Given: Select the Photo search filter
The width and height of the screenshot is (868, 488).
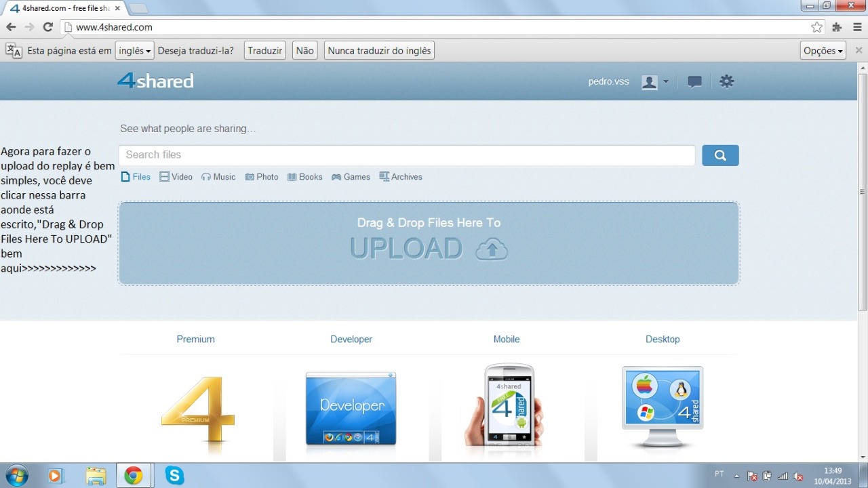Looking at the screenshot, I should [262, 177].
